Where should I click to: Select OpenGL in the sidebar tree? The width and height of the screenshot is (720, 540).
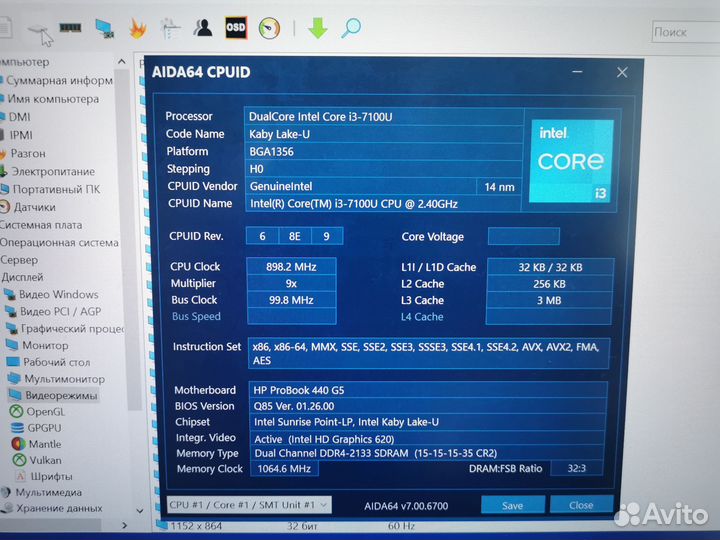[x=45, y=411]
